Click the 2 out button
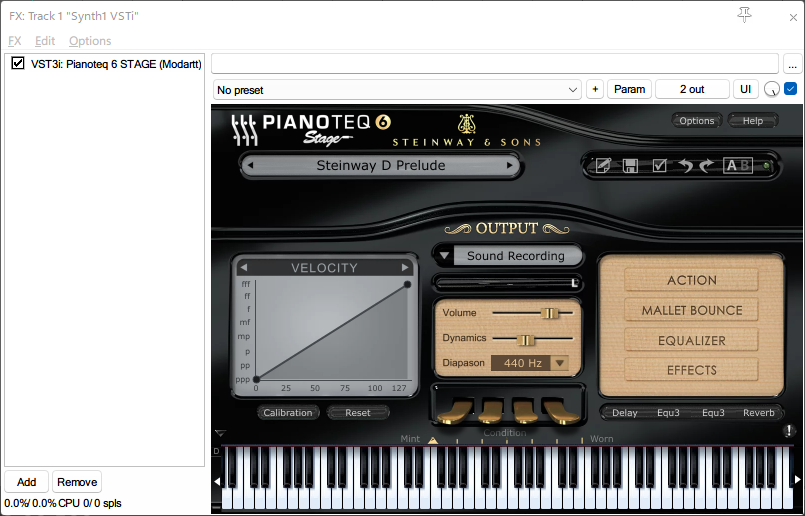805x516 pixels. 692,89
